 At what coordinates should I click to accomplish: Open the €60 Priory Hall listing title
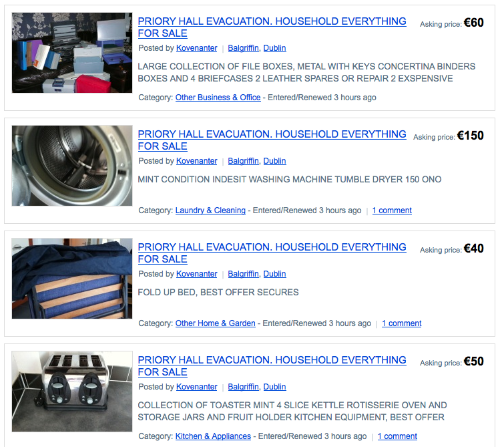click(x=272, y=27)
